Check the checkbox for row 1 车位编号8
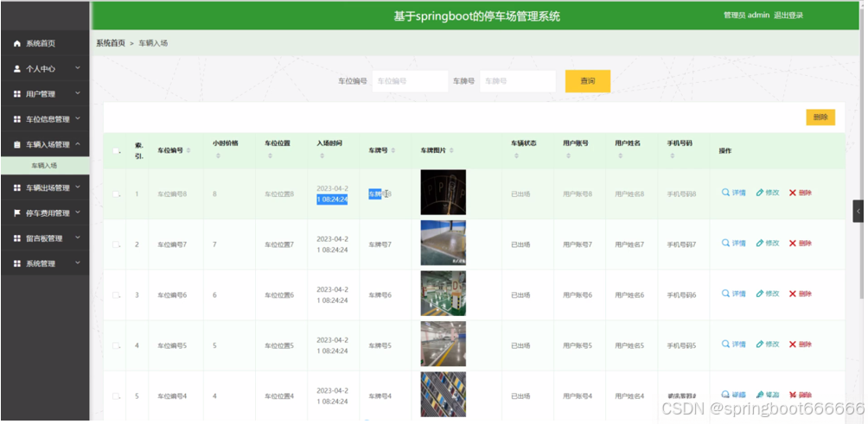This screenshot has width=868, height=424. (116, 194)
